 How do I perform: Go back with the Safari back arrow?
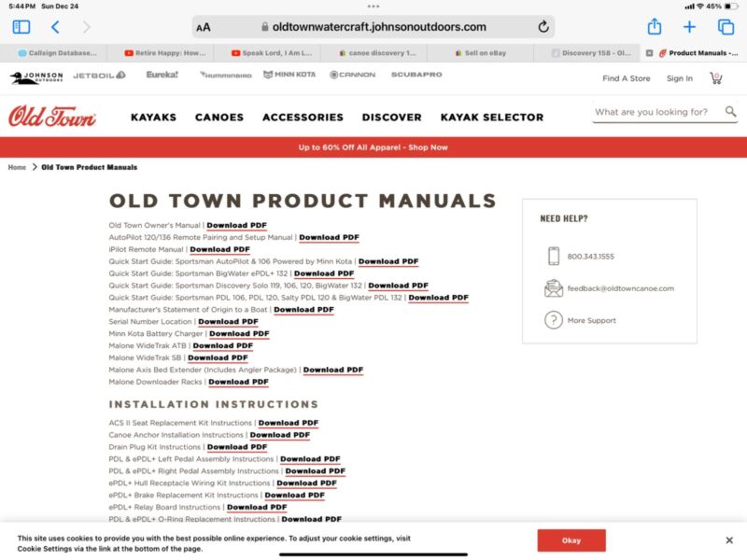[55, 27]
